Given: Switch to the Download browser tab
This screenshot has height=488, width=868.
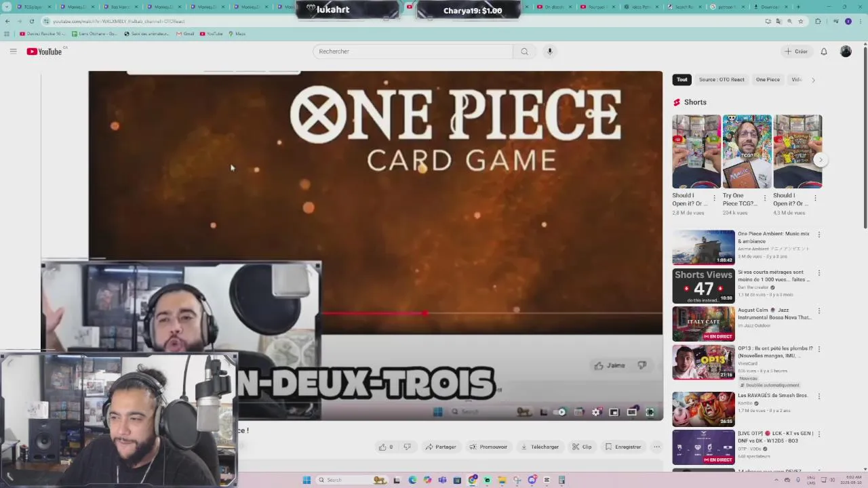Looking at the screenshot, I should point(771,7).
